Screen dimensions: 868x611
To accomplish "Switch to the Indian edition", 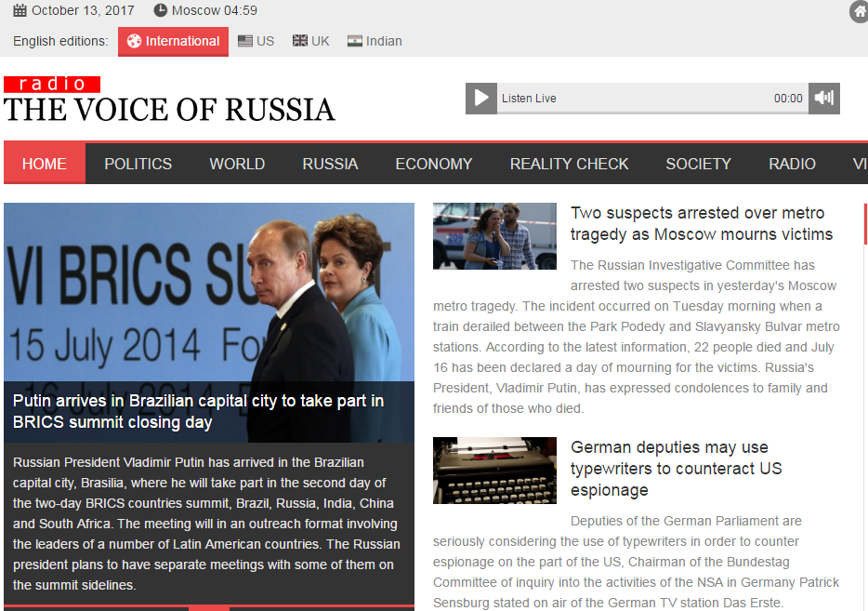I will point(375,41).
